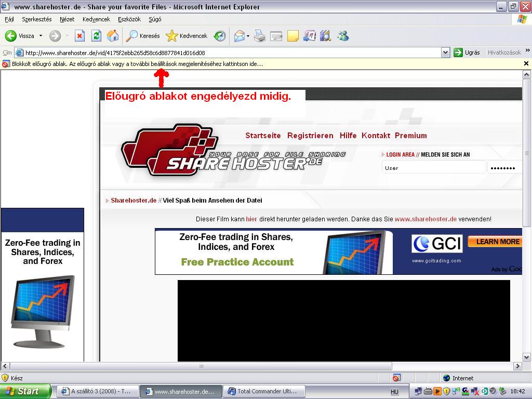Refresh the page with the green arrows icon
Viewport: 532px width, 399px height.
coord(96,36)
